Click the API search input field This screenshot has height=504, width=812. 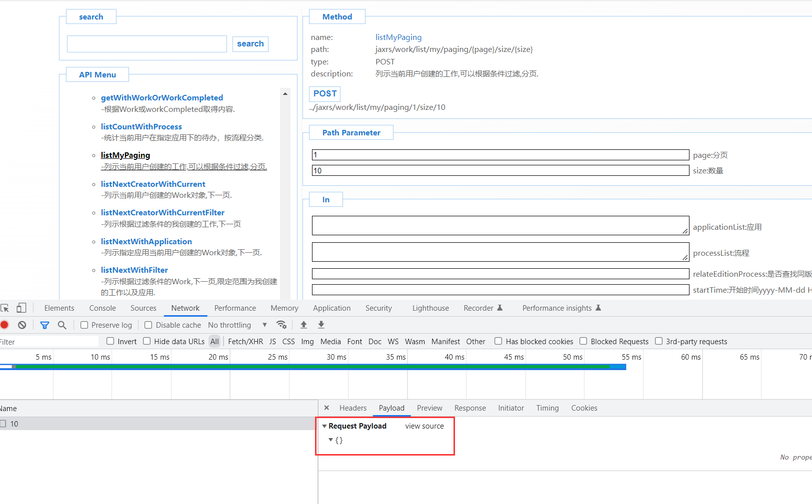click(x=147, y=44)
